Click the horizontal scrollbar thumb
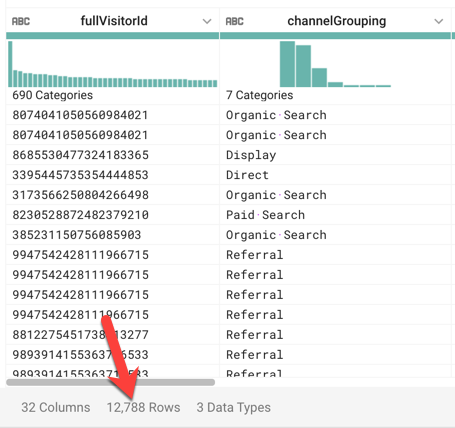 click(x=110, y=382)
